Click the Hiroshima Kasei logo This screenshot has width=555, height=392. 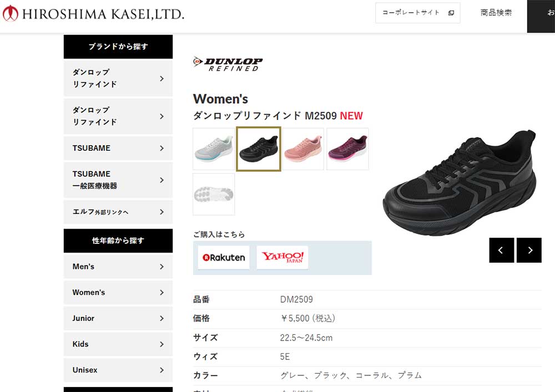tap(93, 13)
